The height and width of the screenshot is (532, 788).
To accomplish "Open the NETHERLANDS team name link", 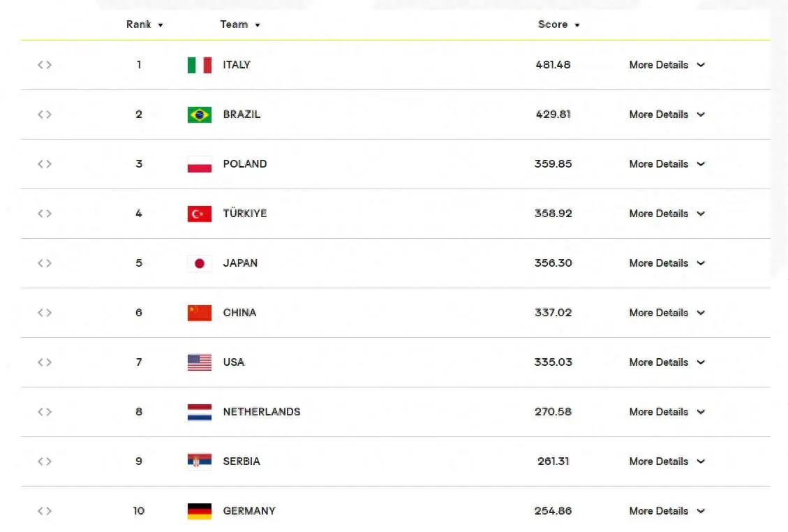I will click(262, 412).
